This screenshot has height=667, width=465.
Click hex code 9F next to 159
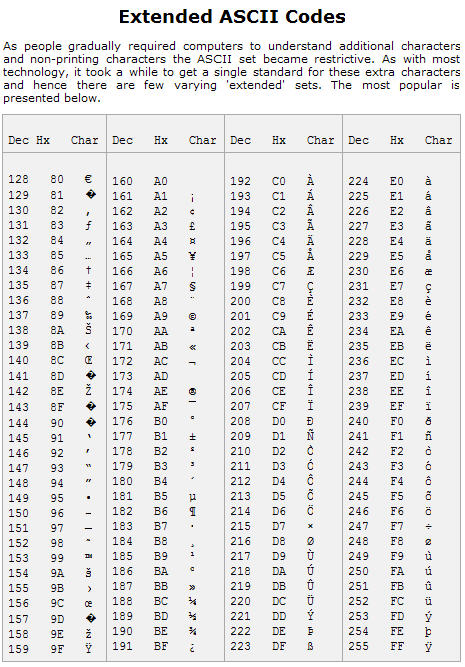click(x=57, y=649)
